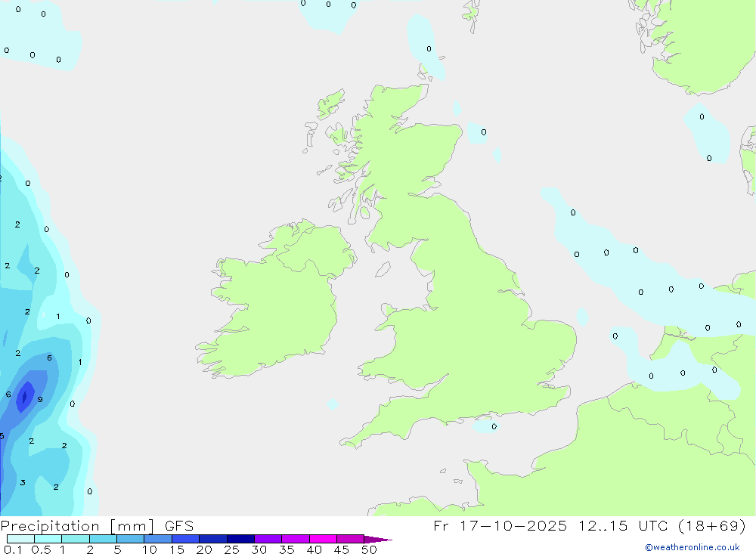
Task: Click the "40" legend scale label
Action: pos(314,549)
